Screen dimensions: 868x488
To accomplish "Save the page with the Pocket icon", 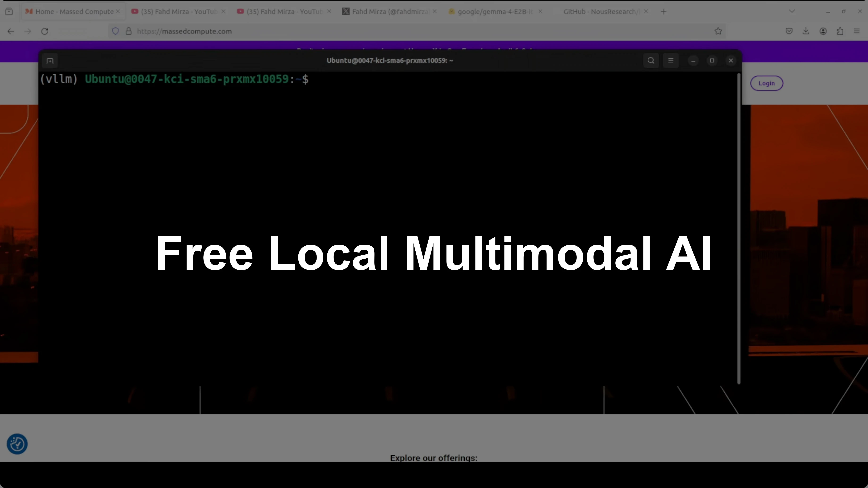I will click(x=789, y=31).
